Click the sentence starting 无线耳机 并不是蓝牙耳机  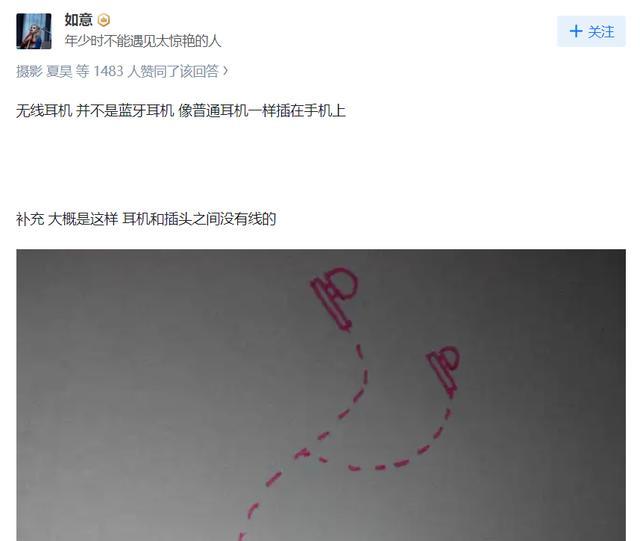(x=181, y=111)
